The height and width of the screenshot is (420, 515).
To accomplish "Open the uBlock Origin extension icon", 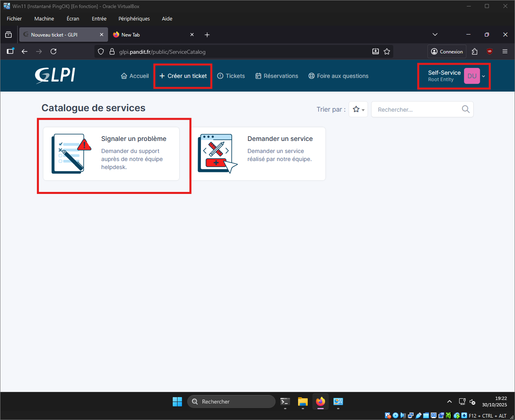I will (489, 51).
